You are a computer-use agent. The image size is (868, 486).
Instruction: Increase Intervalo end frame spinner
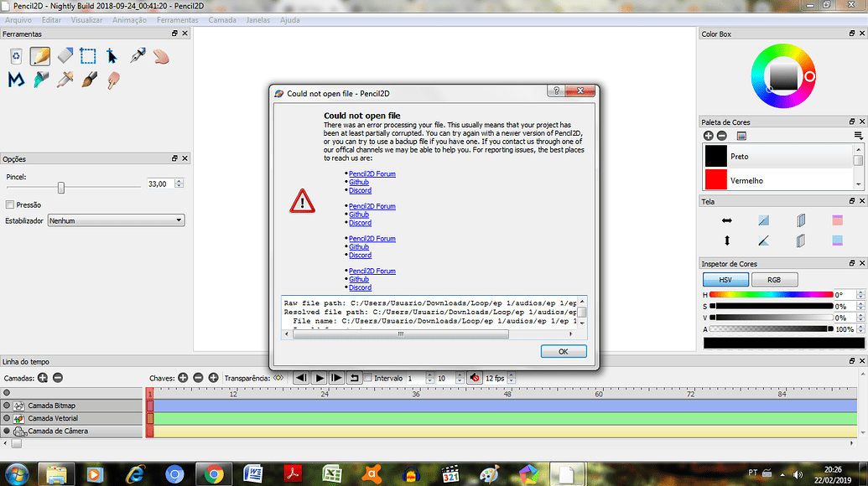(x=460, y=375)
